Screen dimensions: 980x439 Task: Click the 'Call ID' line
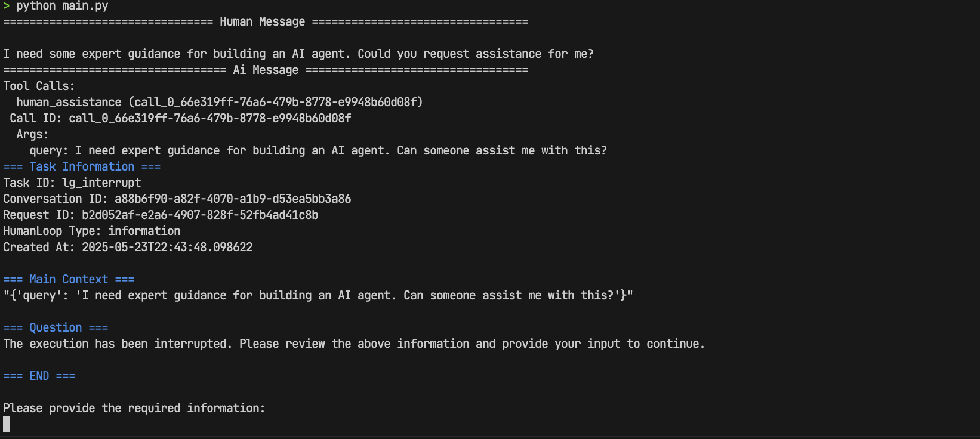(180, 119)
